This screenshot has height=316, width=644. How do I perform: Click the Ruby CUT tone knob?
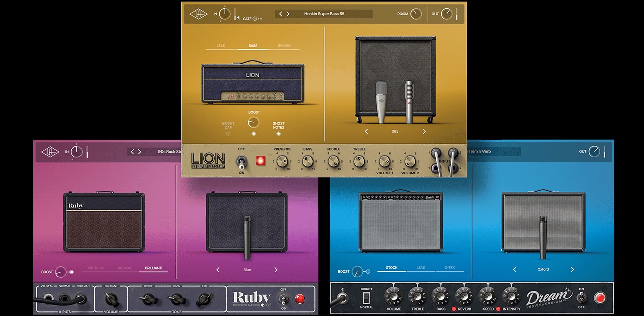click(x=204, y=300)
